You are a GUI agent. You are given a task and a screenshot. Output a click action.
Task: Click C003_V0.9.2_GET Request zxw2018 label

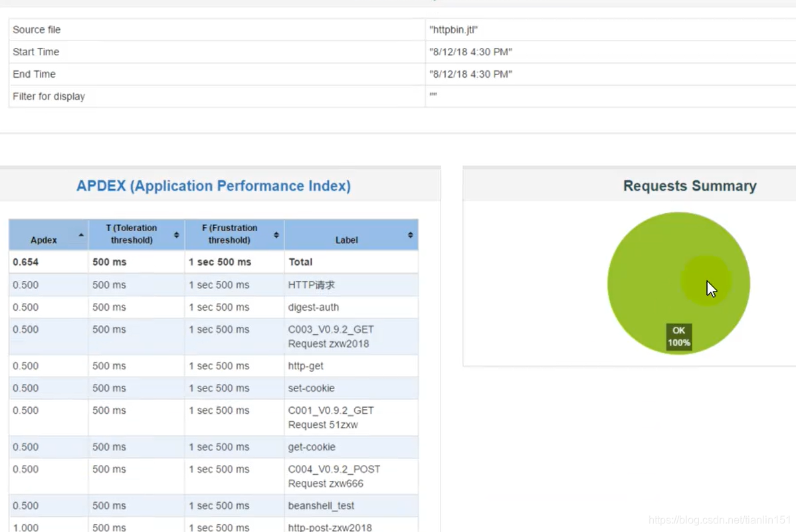[x=330, y=337]
